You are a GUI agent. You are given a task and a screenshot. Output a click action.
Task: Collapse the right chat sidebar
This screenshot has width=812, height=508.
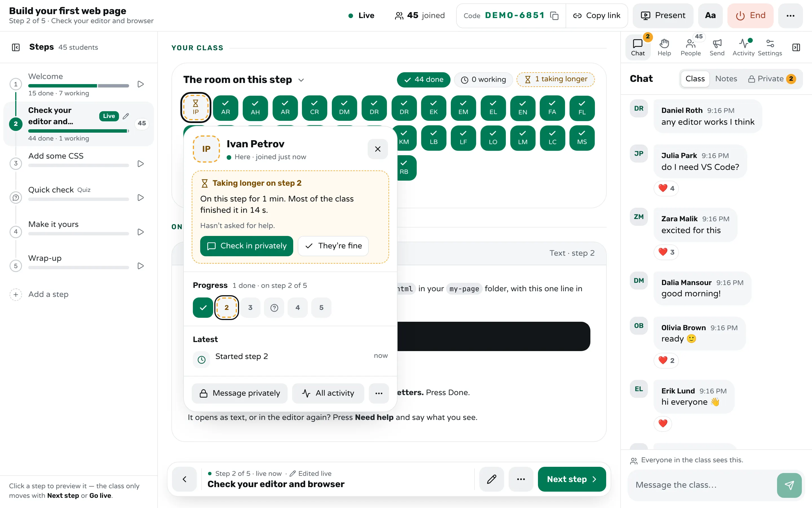point(796,47)
